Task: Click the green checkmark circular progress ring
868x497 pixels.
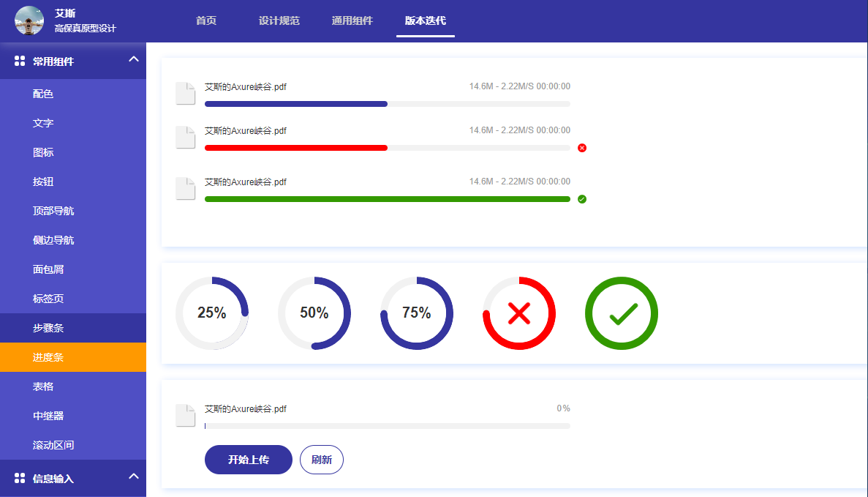Action: point(622,313)
